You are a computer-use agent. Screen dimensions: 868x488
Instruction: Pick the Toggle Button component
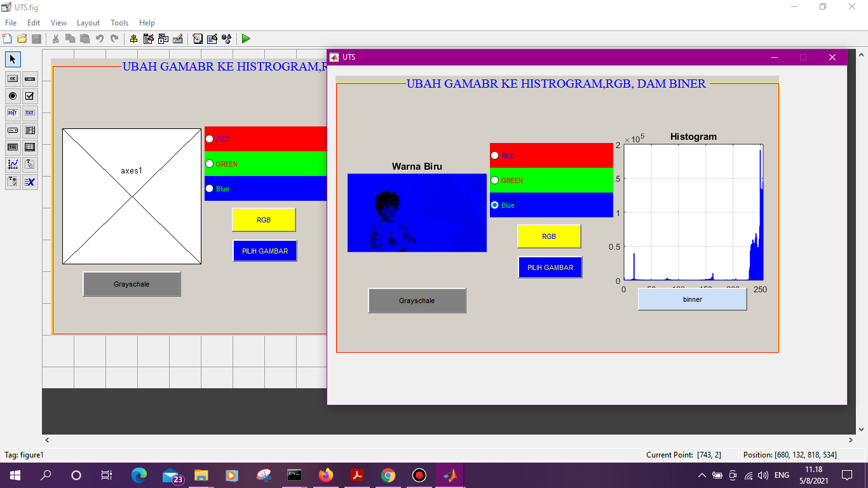point(13,147)
